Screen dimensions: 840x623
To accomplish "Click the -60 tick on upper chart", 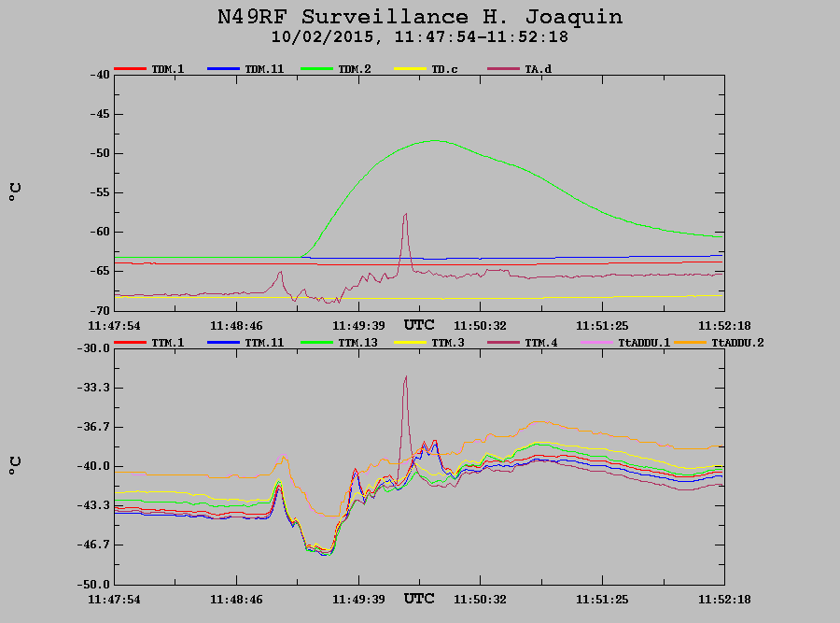I will pyautogui.click(x=99, y=233).
